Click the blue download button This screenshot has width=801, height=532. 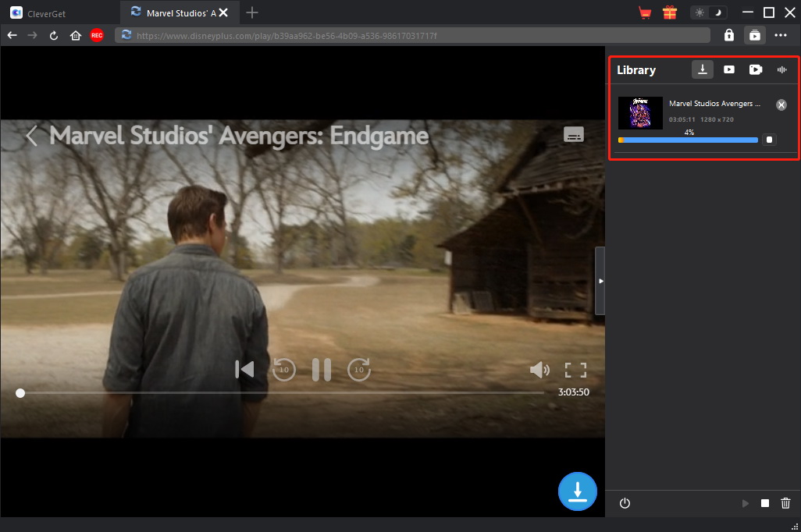(x=578, y=491)
